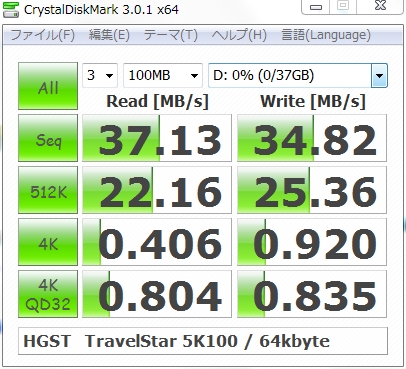Minimize the CrystalDiskMark window
The width and height of the screenshot is (406, 369).
click(316, 7)
